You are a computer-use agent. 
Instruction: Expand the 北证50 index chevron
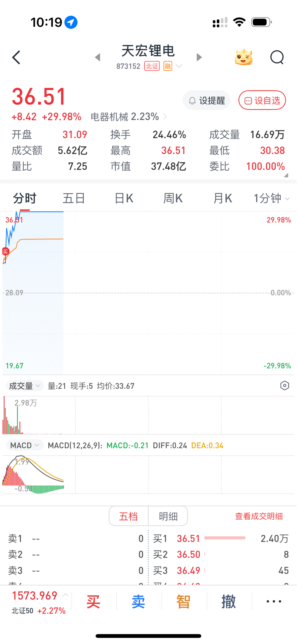coord(66,595)
